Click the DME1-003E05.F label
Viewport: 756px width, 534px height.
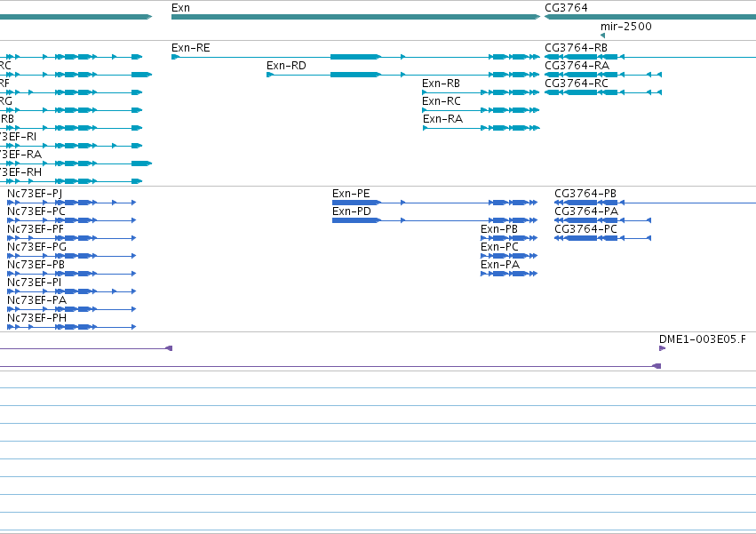(703, 339)
